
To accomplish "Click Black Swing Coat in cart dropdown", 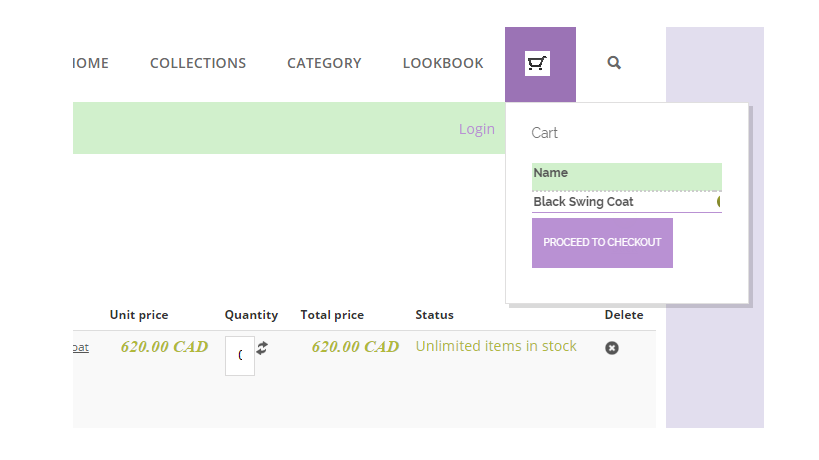I will [583, 202].
